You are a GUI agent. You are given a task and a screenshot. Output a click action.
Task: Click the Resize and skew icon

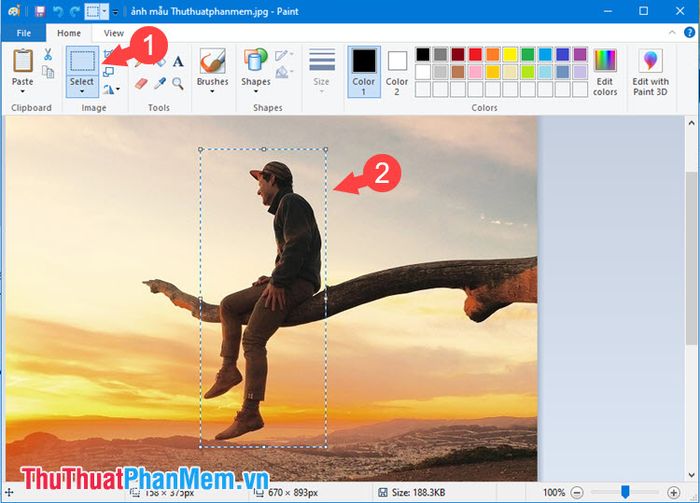click(x=108, y=72)
